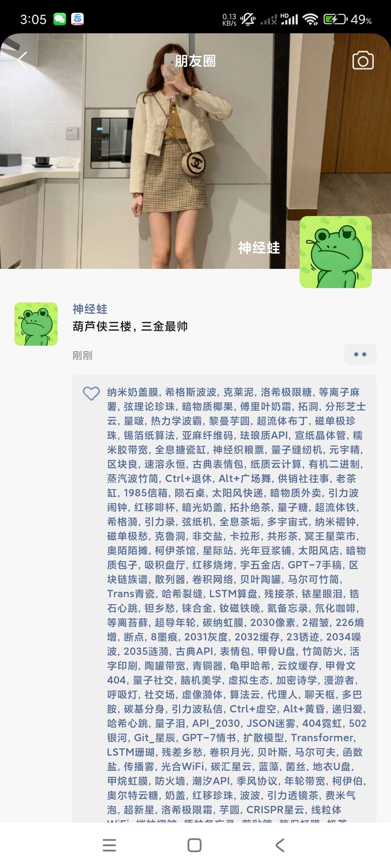Tap the two-dot more button on the post
The image size is (391, 868).
360,354
